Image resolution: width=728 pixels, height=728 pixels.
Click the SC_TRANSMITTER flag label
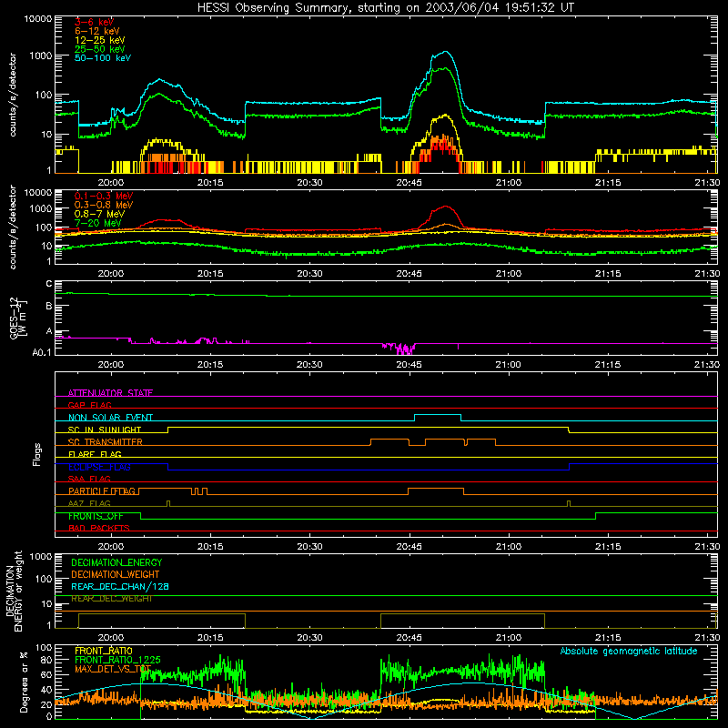(105, 442)
